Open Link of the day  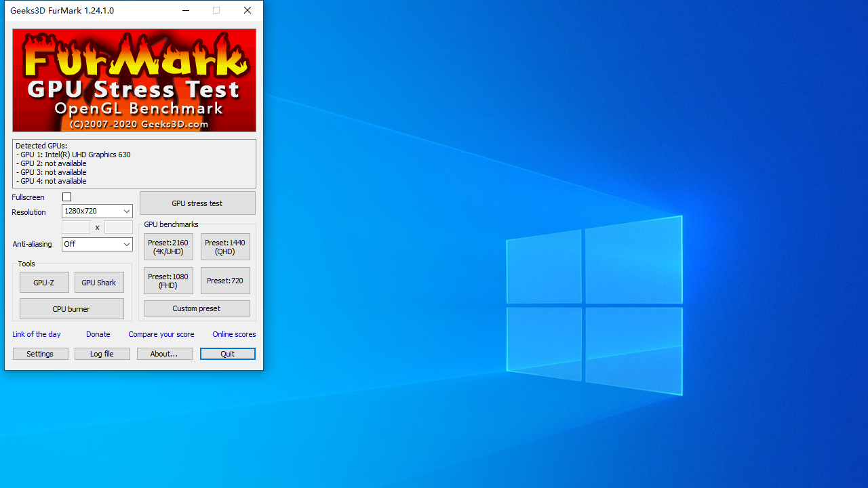[37, 334]
